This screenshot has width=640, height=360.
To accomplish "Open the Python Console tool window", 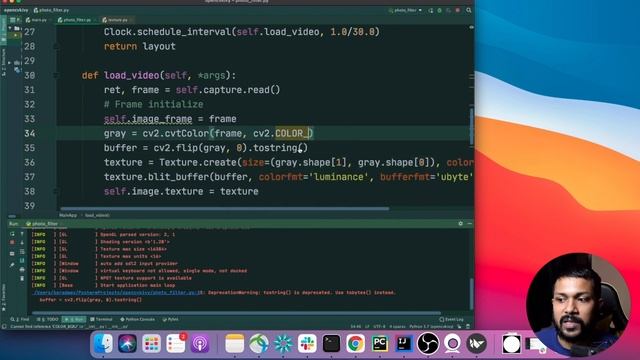I will pos(138,319).
